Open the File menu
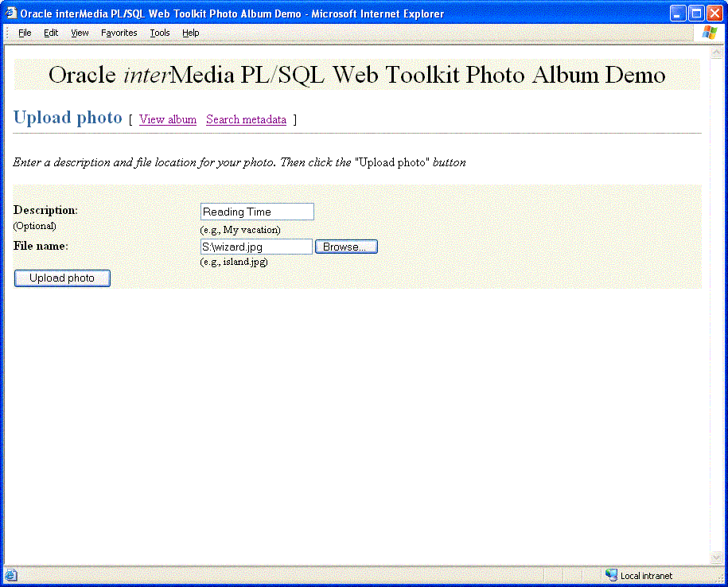Viewport: 728px width, 587px height. (24, 33)
